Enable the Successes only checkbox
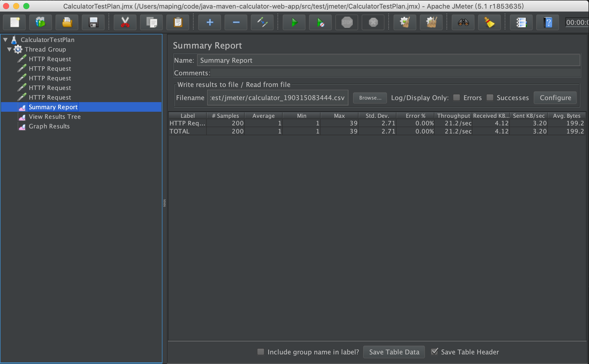Image resolution: width=589 pixels, height=364 pixels. point(490,98)
